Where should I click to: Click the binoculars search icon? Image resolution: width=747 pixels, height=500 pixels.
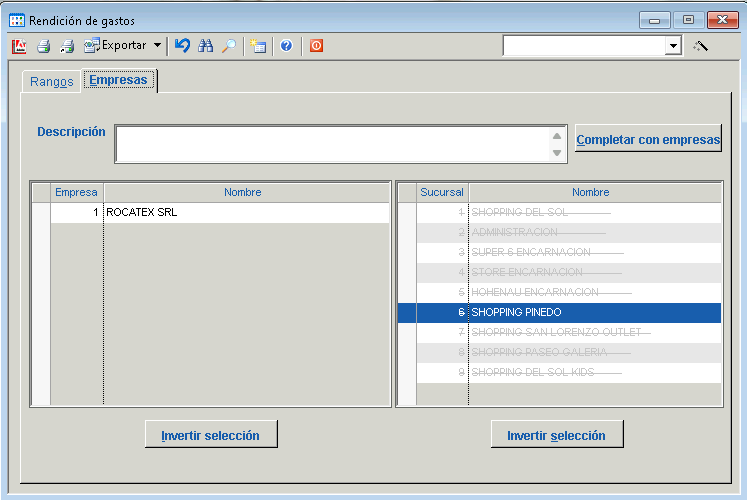pyautogui.click(x=205, y=46)
